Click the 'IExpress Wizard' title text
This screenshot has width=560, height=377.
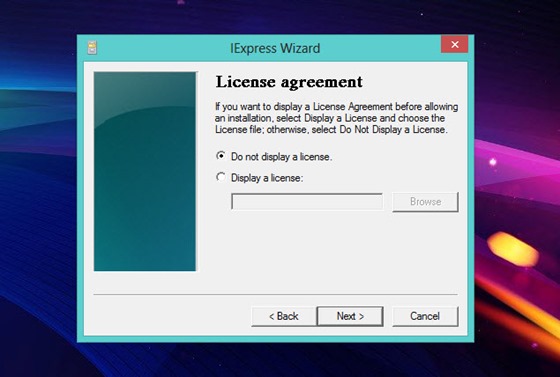point(275,48)
